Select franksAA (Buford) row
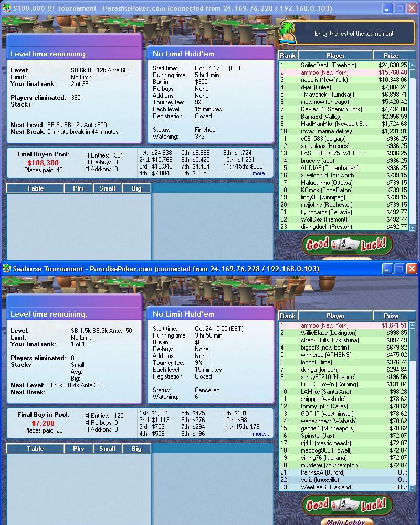 344,472
